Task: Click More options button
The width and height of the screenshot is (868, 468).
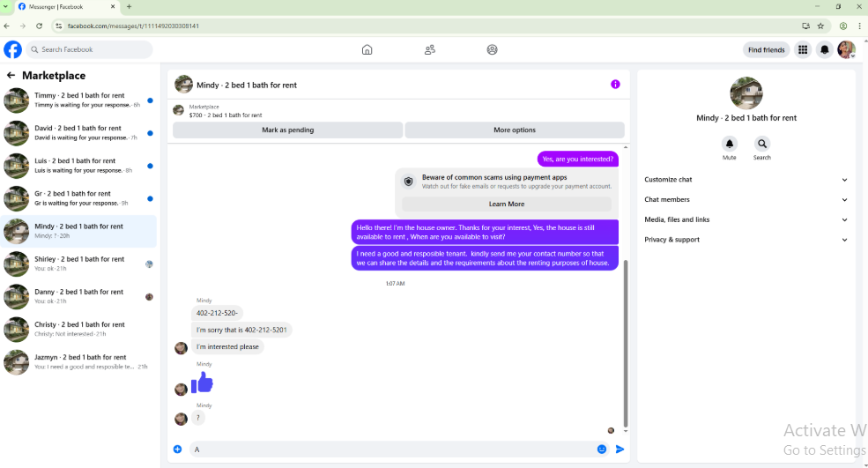Action: [x=515, y=130]
